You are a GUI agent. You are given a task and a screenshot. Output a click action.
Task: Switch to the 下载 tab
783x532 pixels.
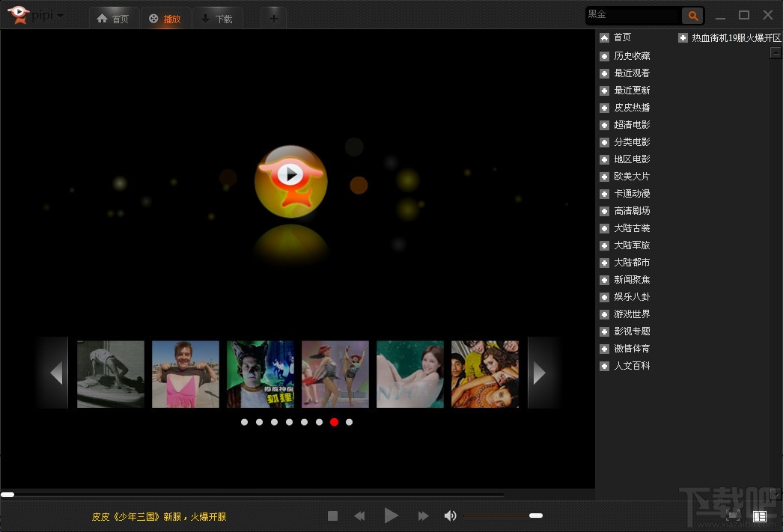[x=217, y=19]
